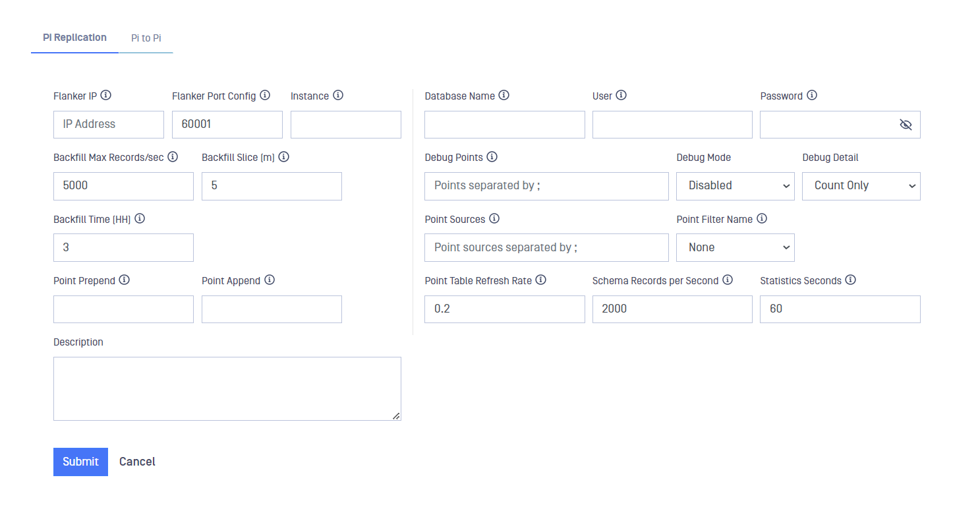Click the Submit button

coord(80,462)
